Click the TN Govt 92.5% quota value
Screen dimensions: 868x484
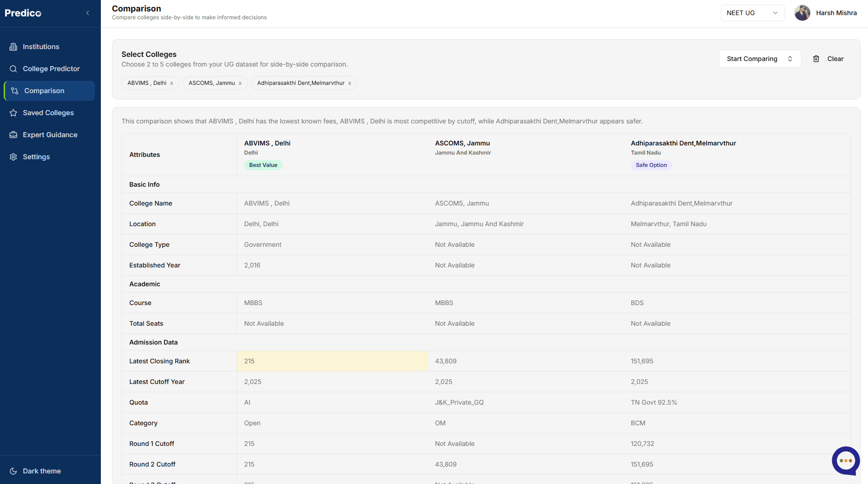pos(654,402)
